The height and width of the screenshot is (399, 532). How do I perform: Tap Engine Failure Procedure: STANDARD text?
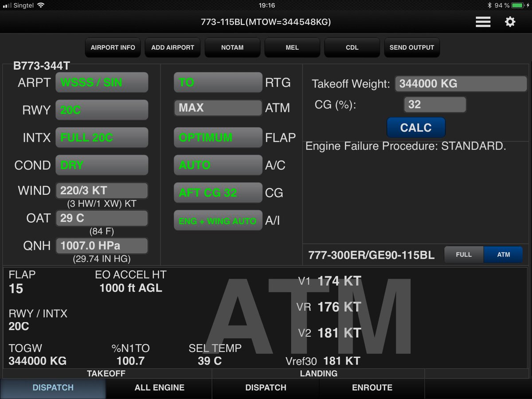point(406,146)
